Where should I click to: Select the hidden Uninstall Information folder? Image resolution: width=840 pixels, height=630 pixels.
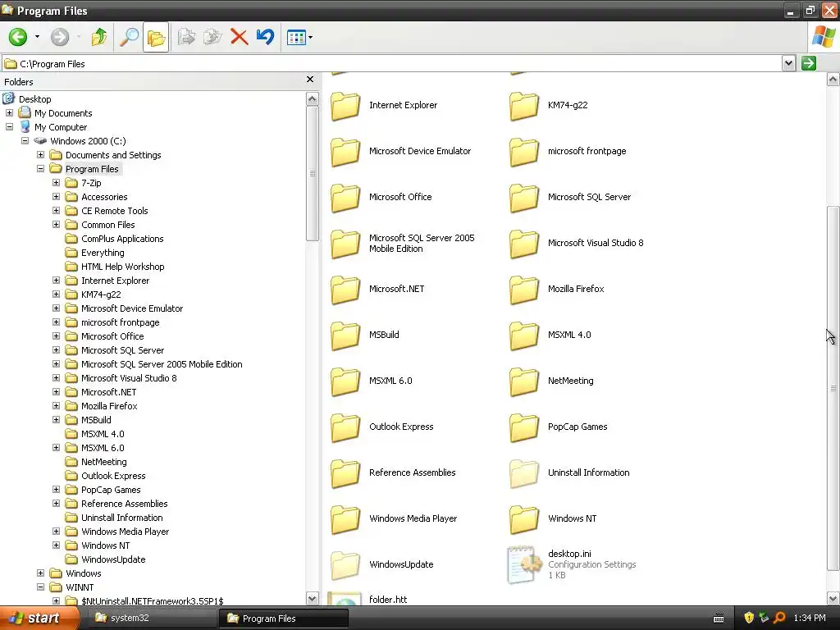click(x=524, y=473)
